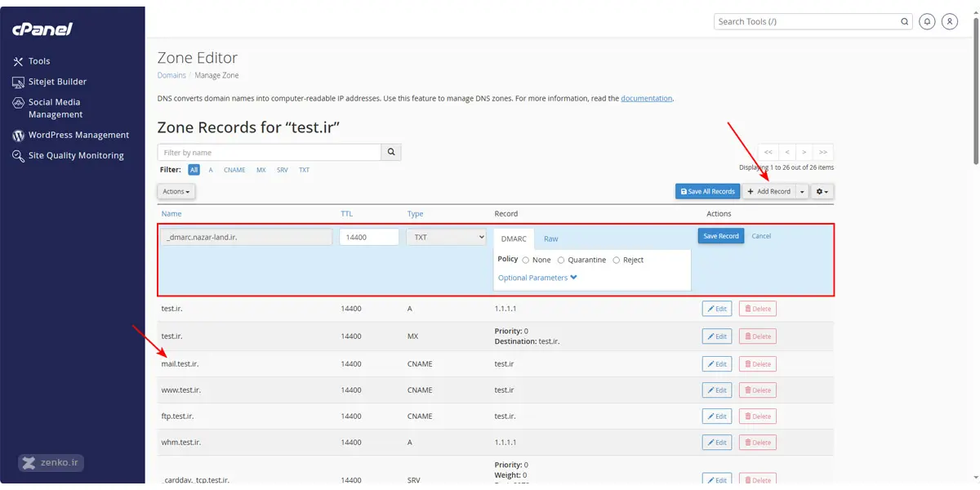Click the ftp.test.ir. name cell
The height and width of the screenshot is (490, 980).
[x=178, y=416]
